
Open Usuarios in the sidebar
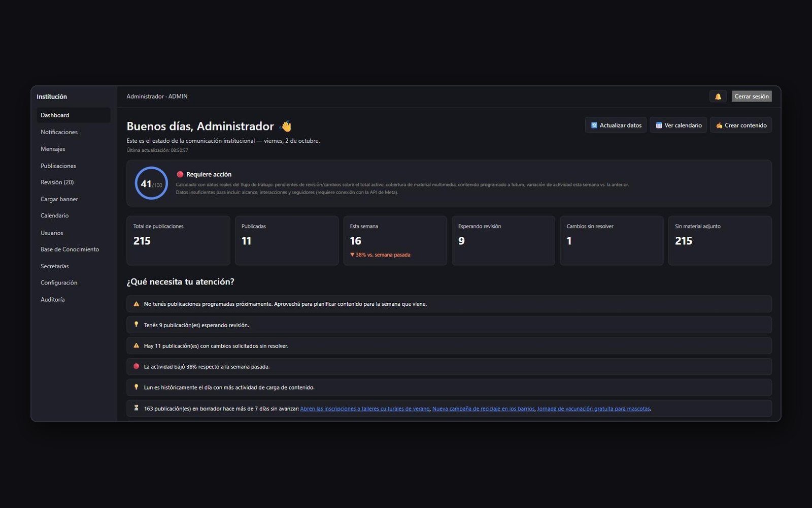click(73, 233)
